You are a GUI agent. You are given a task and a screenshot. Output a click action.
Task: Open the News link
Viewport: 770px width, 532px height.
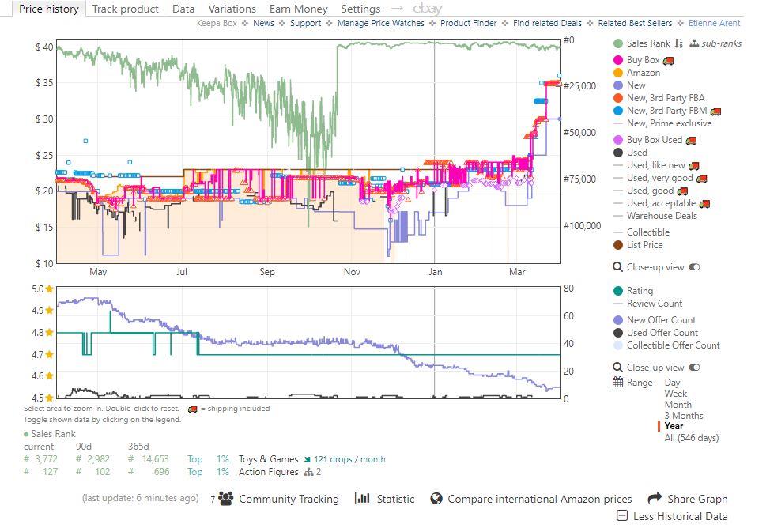pyautogui.click(x=263, y=23)
